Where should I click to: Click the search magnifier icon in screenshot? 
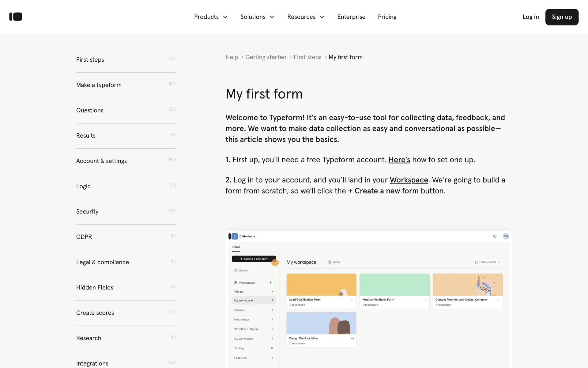click(236, 270)
